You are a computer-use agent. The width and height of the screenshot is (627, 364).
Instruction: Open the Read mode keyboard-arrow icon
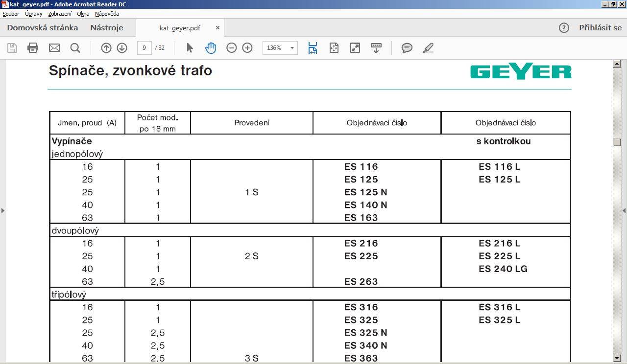pyautogui.click(x=376, y=47)
